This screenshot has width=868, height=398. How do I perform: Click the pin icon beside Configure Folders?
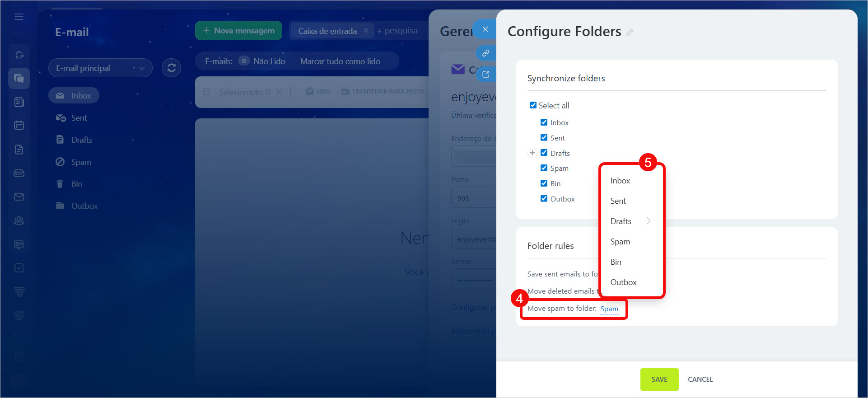click(x=630, y=32)
